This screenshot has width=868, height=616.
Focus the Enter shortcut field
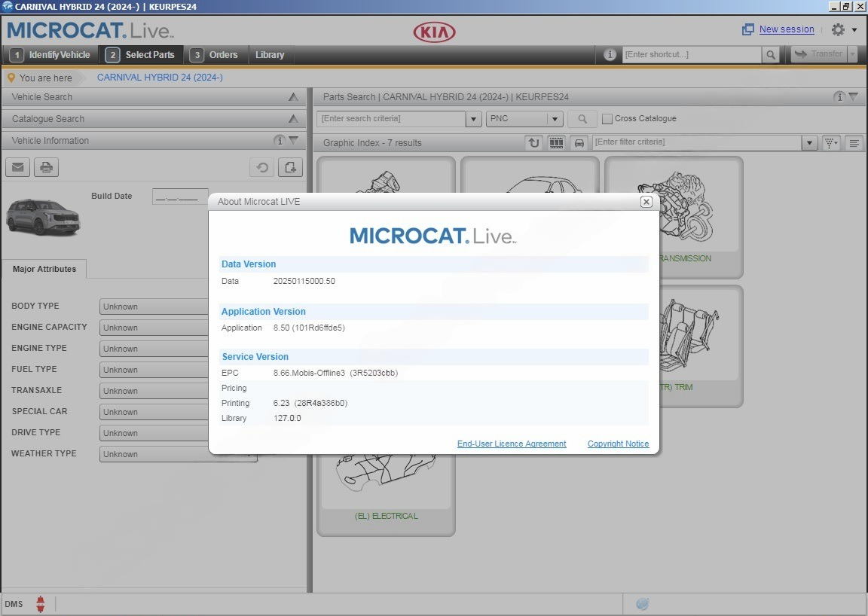coord(692,54)
